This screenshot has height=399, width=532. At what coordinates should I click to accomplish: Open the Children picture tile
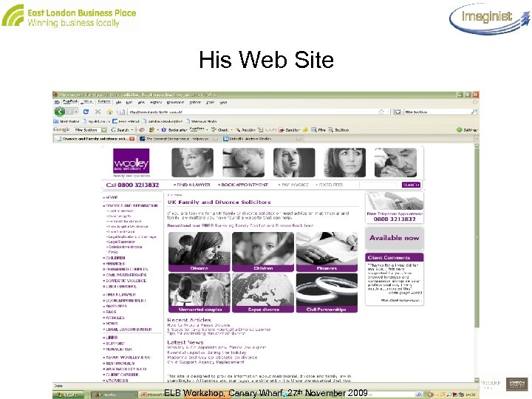[263, 252]
